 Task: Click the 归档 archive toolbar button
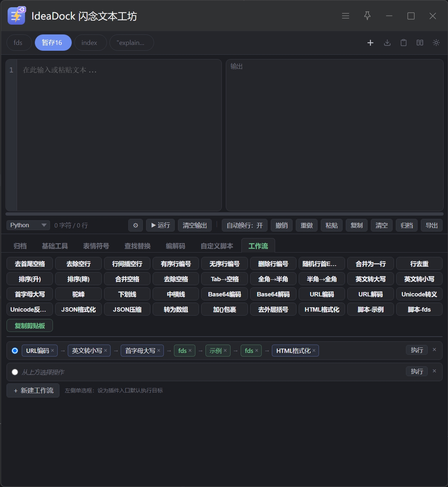tap(407, 225)
